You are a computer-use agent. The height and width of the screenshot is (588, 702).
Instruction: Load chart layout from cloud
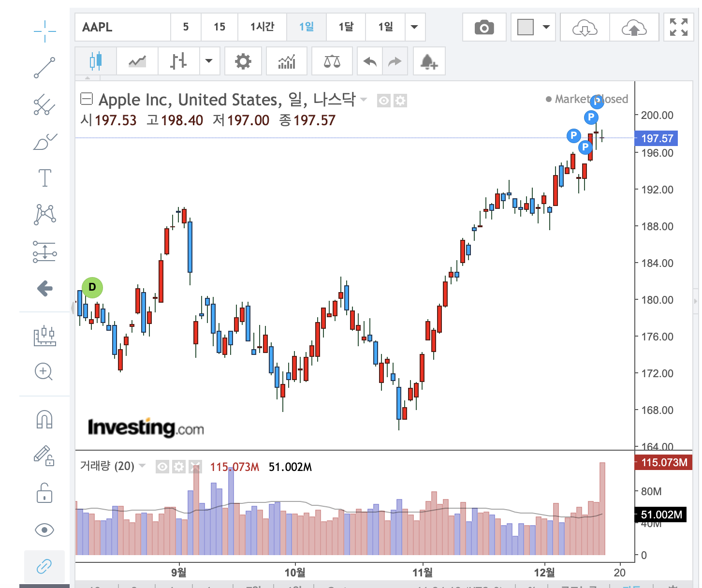pyautogui.click(x=585, y=27)
